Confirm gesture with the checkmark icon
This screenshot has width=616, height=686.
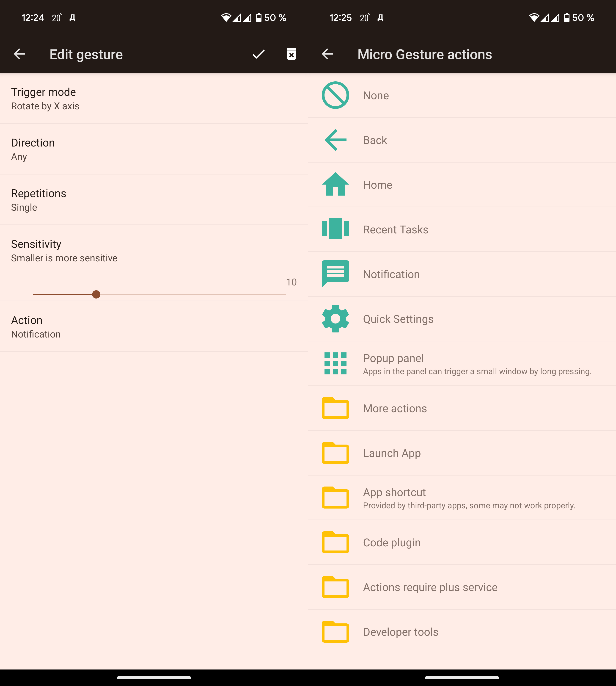coord(258,54)
